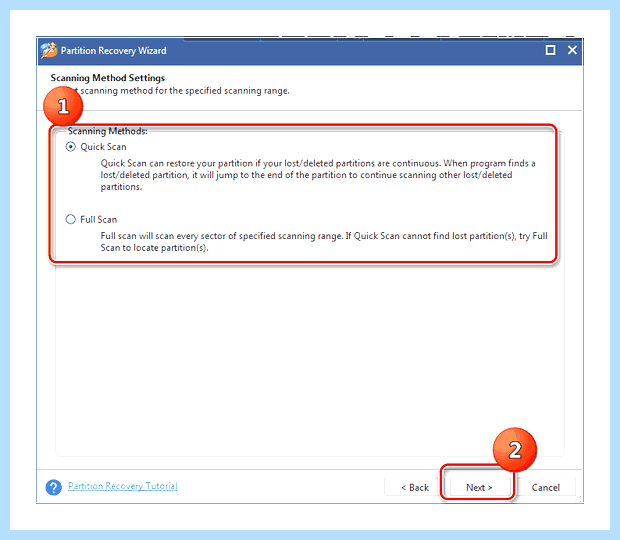Cancel the Partition Recovery Wizard
The height and width of the screenshot is (540, 620).
click(x=545, y=487)
